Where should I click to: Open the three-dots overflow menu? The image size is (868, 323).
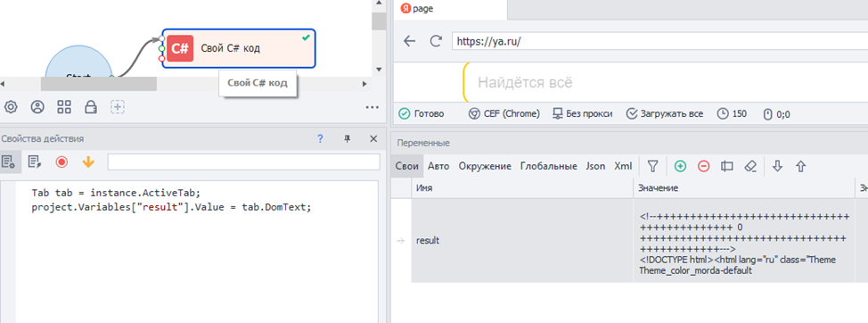tap(373, 107)
